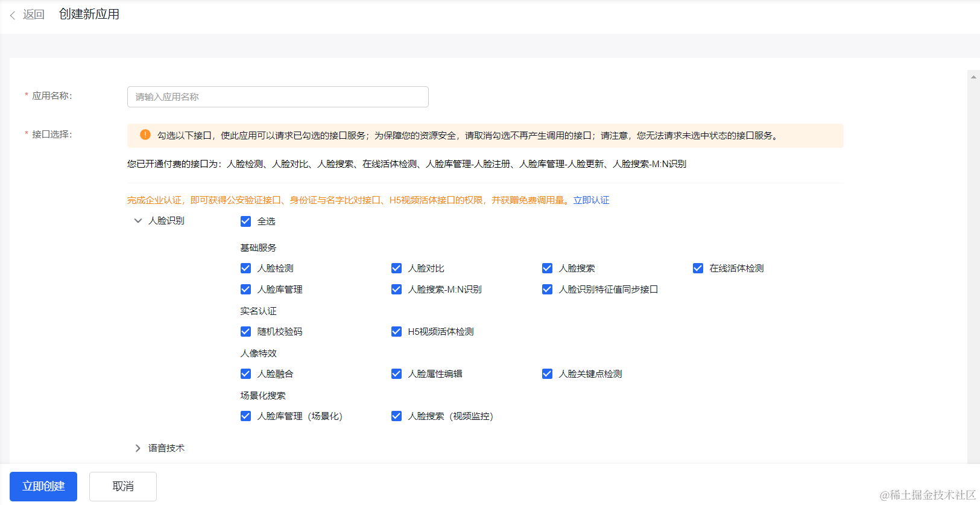
Task: Uncheck 人脸识别特征值同步接口 checkbox
Action: pyautogui.click(x=547, y=289)
